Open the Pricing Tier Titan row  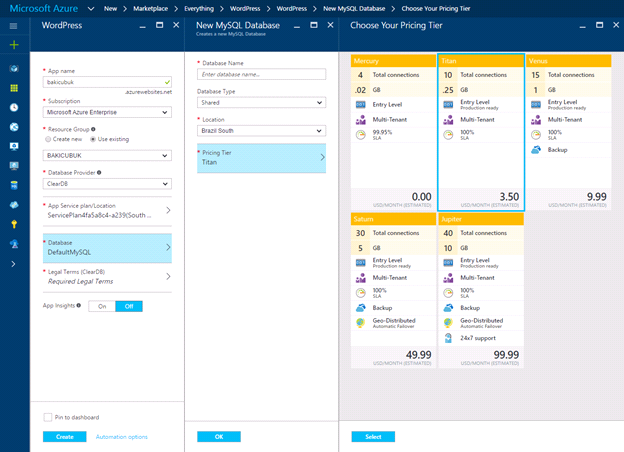click(x=261, y=158)
